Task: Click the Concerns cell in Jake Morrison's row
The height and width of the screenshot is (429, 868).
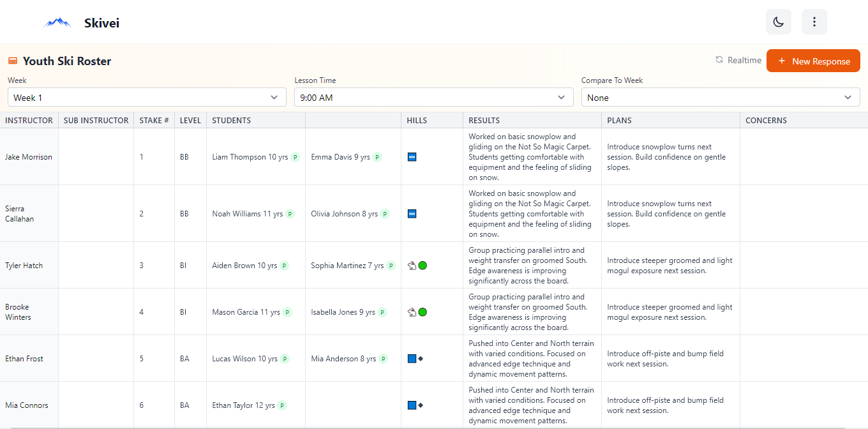Action: (804, 157)
